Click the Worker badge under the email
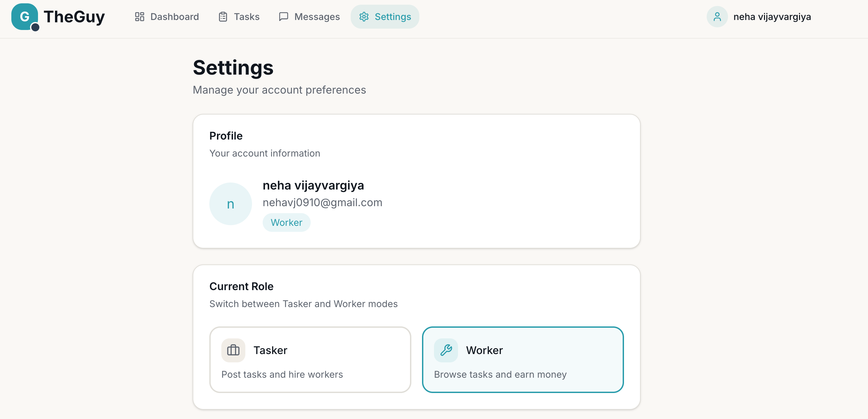Viewport: 868px width, 419px height. point(286,222)
